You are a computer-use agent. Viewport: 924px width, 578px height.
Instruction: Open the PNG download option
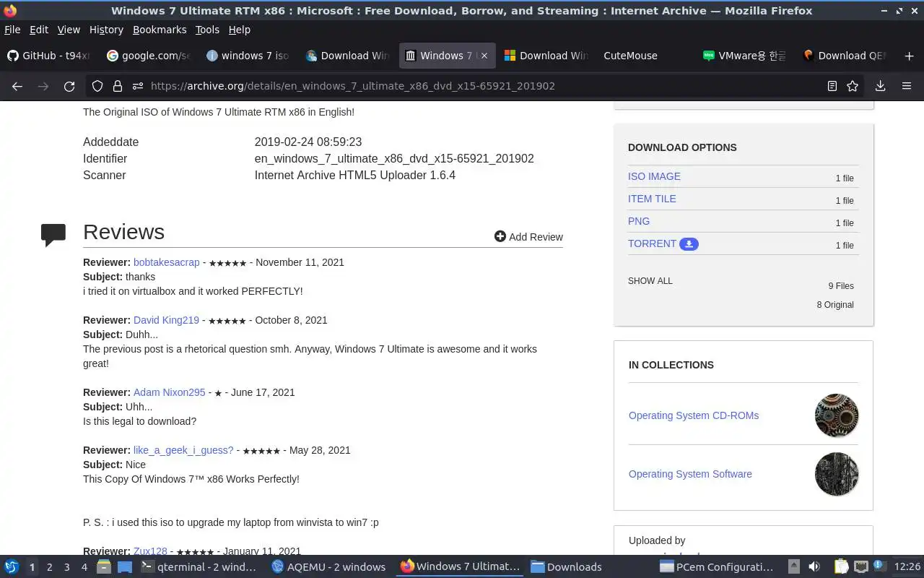[x=639, y=221]
